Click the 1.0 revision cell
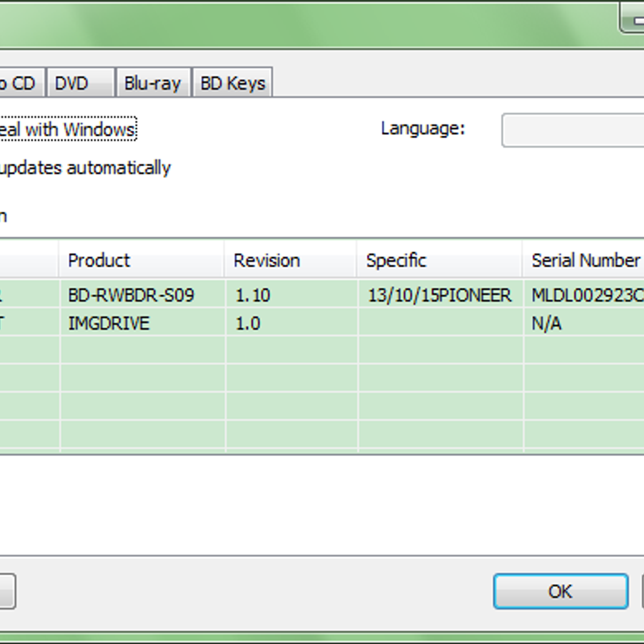 pos(248,324)
